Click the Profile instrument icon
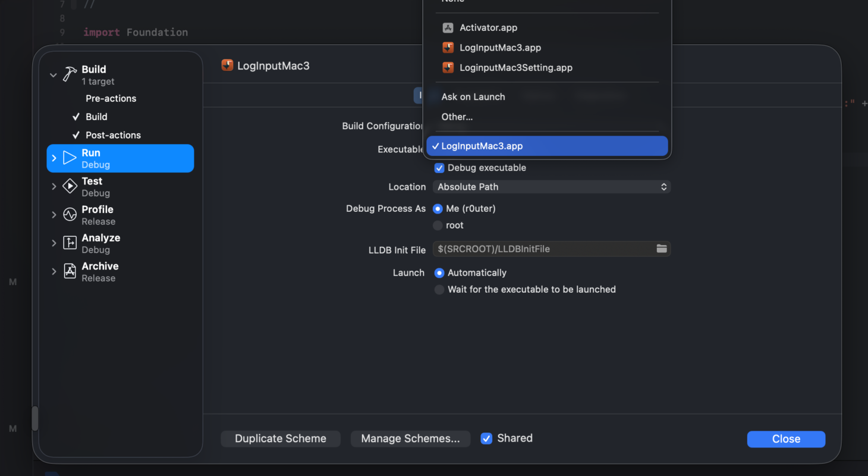 [70, 215]
